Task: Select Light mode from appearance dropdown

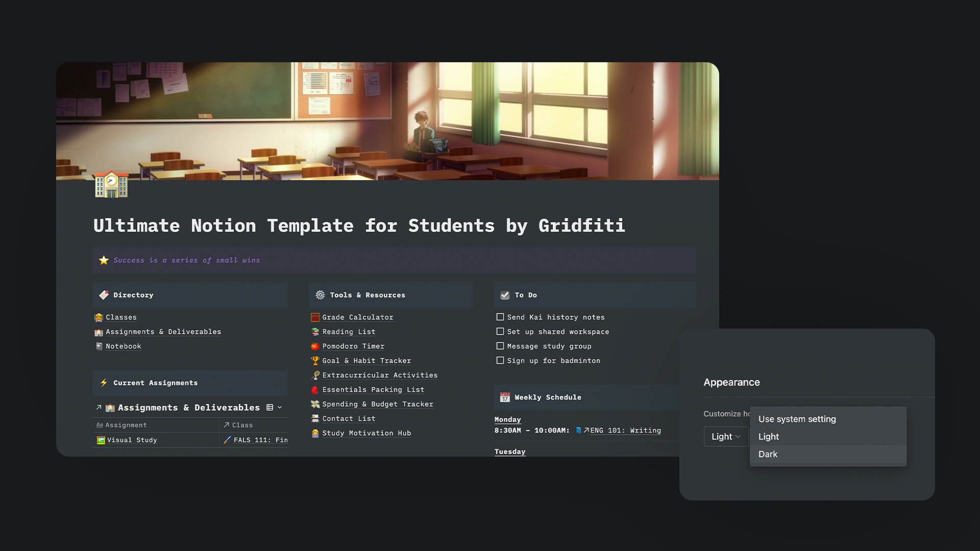Action: (768, 436)
